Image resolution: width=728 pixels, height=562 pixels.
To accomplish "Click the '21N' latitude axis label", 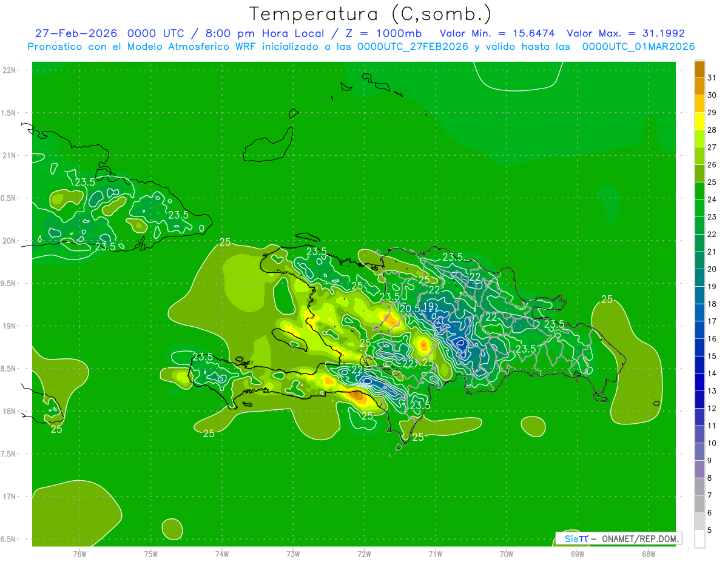I will [x=9, y=155].
